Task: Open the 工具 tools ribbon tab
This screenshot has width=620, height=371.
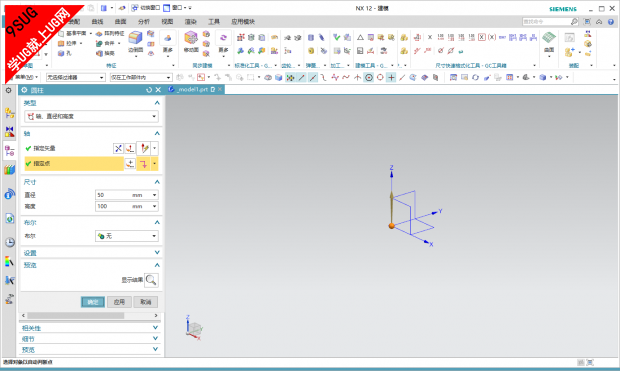Action: pyautogui.click(x=214, y=22)
